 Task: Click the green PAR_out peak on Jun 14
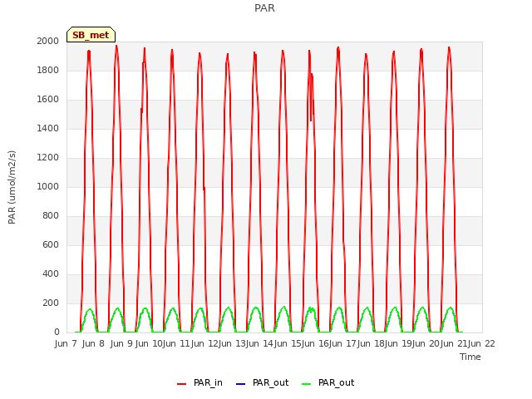[x=284, y=307]
